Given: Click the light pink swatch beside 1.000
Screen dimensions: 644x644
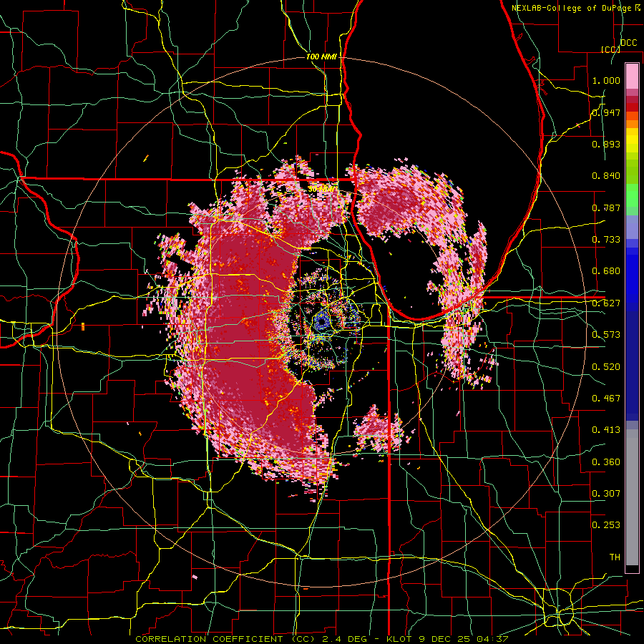Looking at the screenshot, I should click(x=632, y=77).
